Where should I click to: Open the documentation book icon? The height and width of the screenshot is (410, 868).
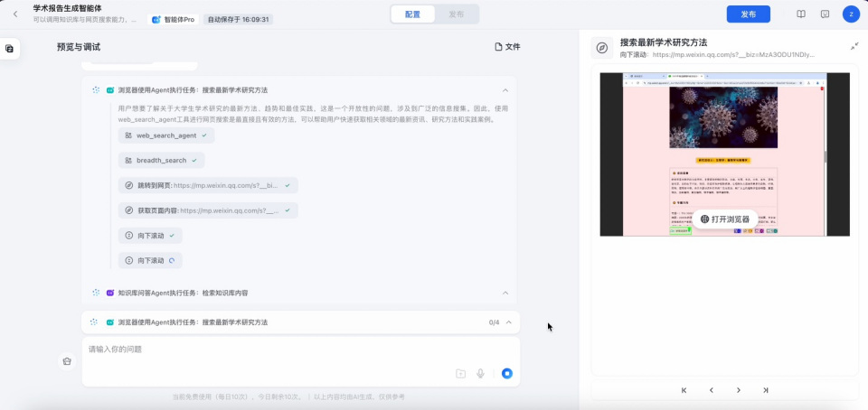coord(801,14)
